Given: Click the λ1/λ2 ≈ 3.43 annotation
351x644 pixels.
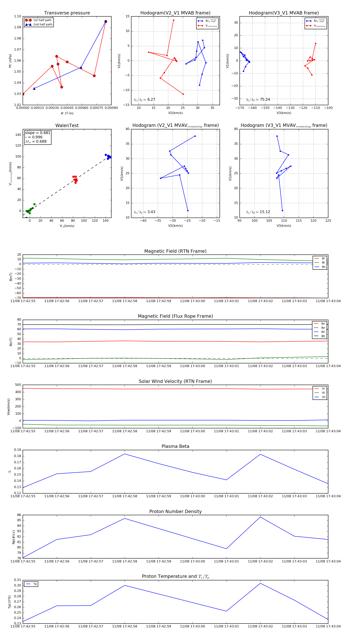Looking at the screenshot, I should pyautogui.click(x=144, y=212).
